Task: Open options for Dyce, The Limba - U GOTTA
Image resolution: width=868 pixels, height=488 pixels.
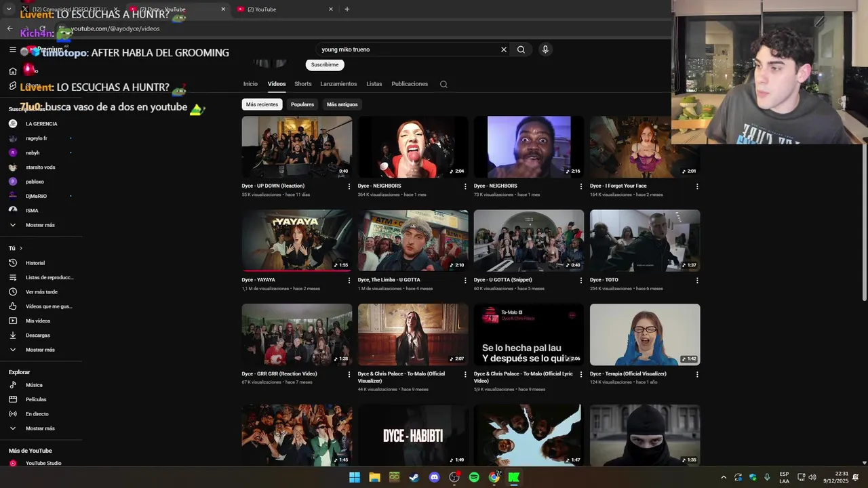Action: click(465, 280)
